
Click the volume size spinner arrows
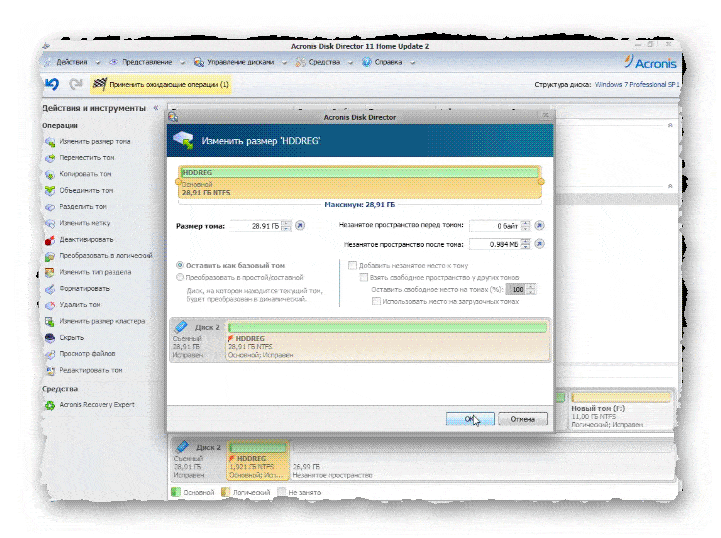[286, 226]
